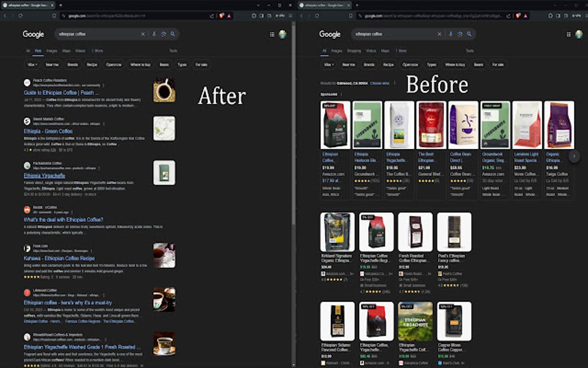The width and height of the screenshot is (588, 368).
Task: Open Brave Shields in the Before window
Action: [x=518, y=16]
